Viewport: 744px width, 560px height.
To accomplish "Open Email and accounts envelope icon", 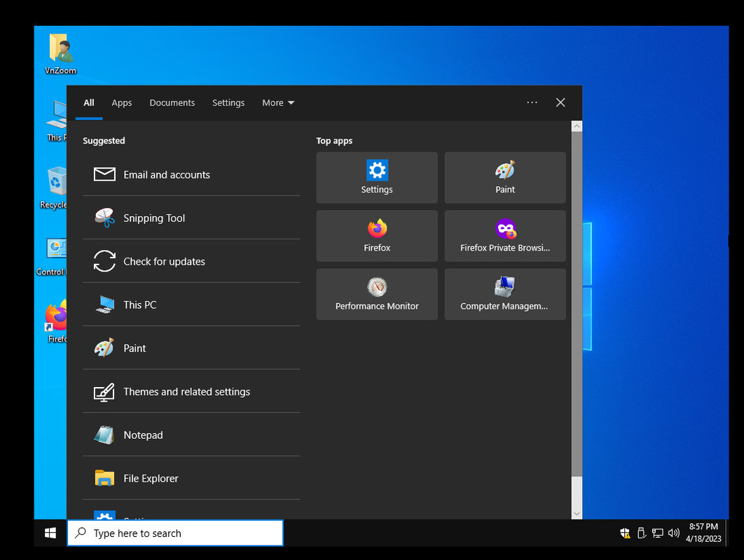I will (x=104, y=174).
